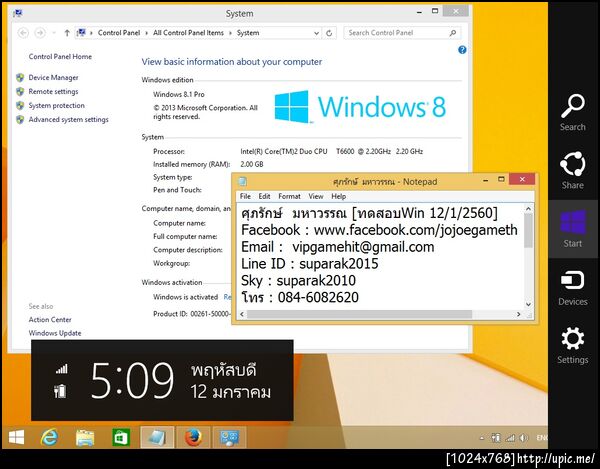Click the tray battery power icon
The image size is (600, 469).
point(496,438)
